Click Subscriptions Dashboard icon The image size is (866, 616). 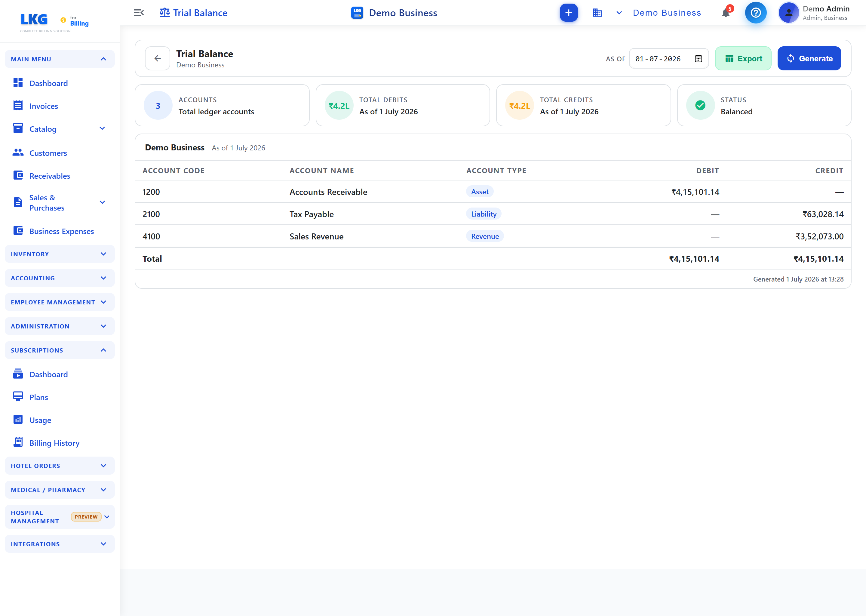(18, 374)
